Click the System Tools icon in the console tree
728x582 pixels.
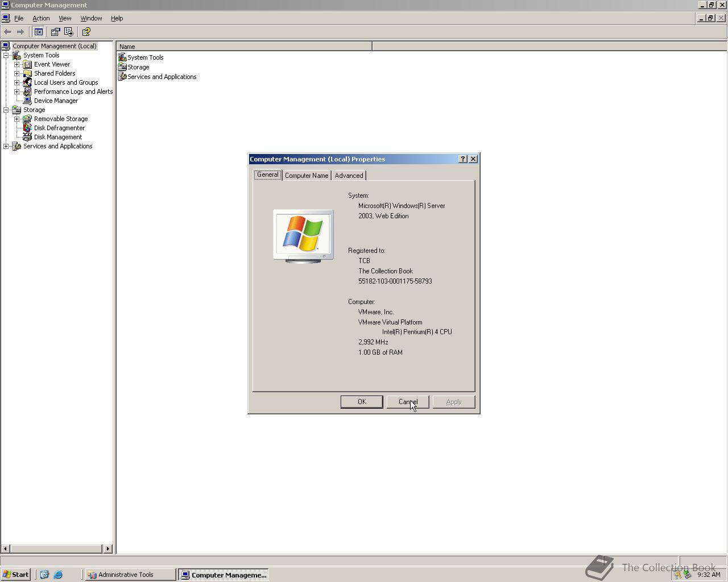[16, 55]
